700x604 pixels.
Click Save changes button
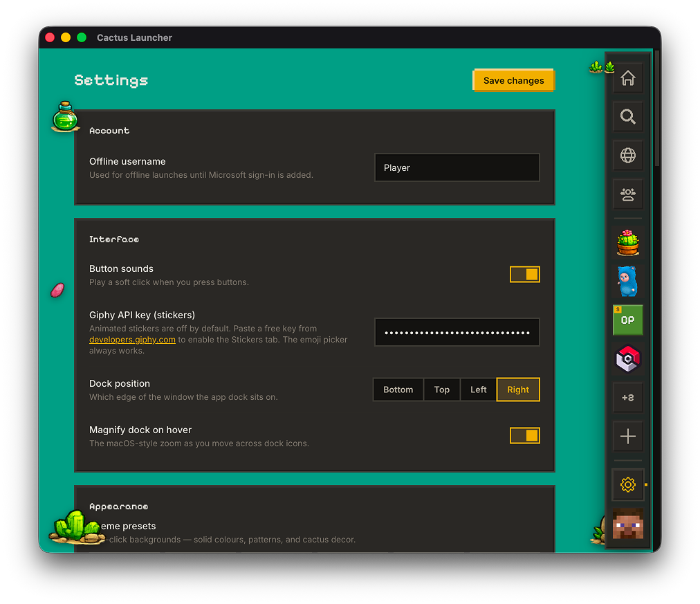point(513,80)
